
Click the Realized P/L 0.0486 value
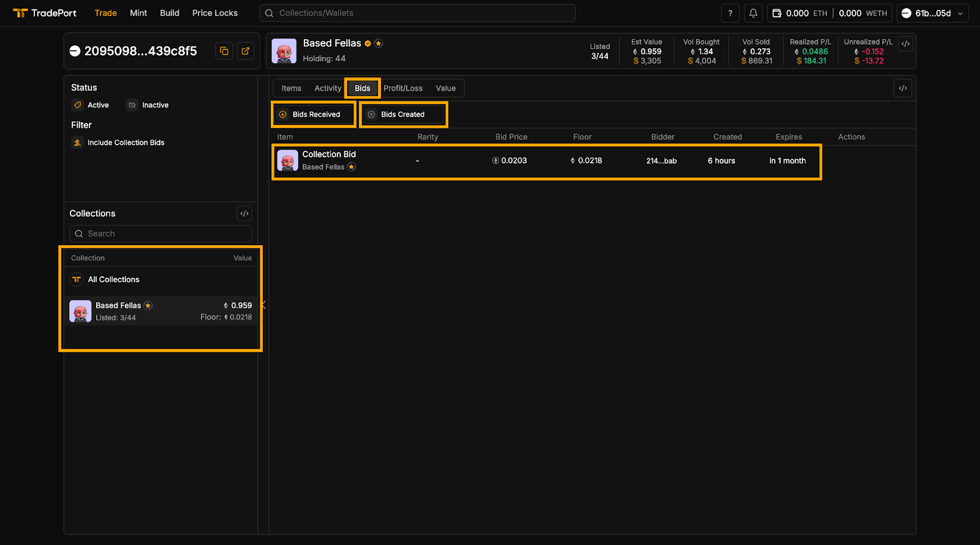pyautogui.click(x=811, y=51)
